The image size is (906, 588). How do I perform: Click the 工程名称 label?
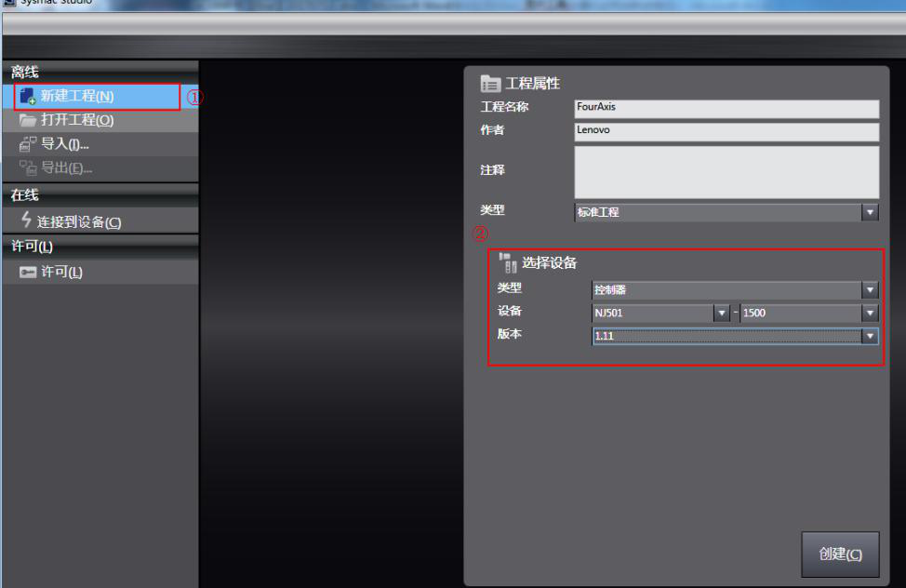[x=504, y=107]
